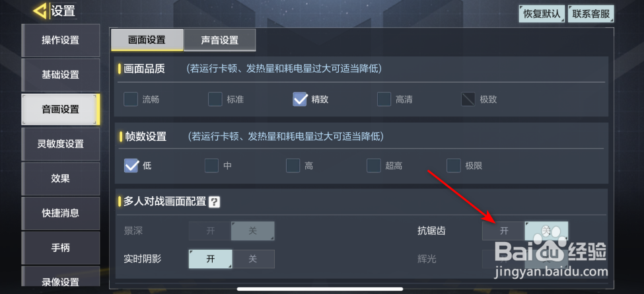Click the yellow back arrow icon
The image size is (644, 294).
click(40, 11)
